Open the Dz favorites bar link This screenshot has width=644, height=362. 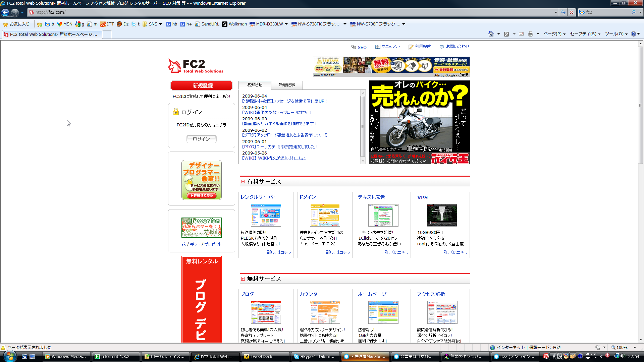pos(123,24)
